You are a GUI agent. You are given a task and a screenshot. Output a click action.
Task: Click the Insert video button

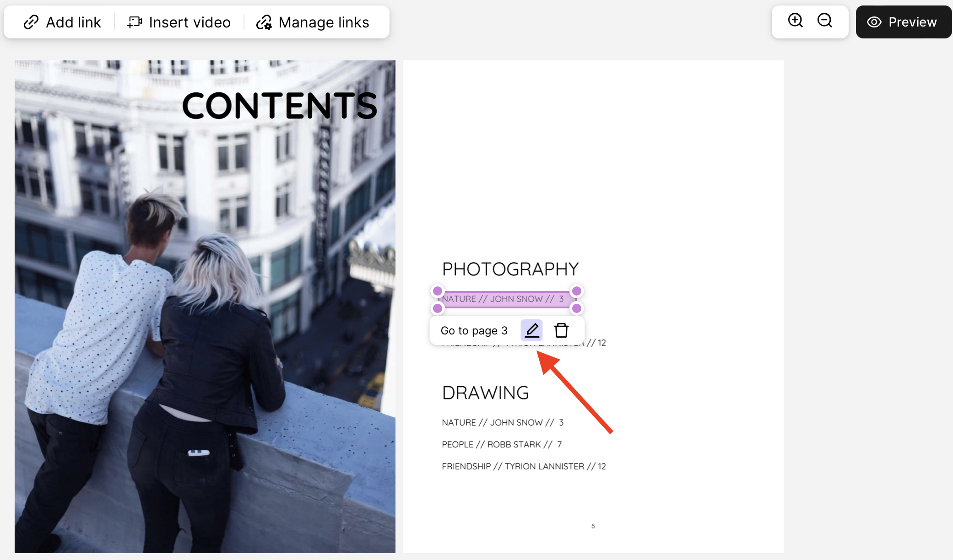coord(179,22)
